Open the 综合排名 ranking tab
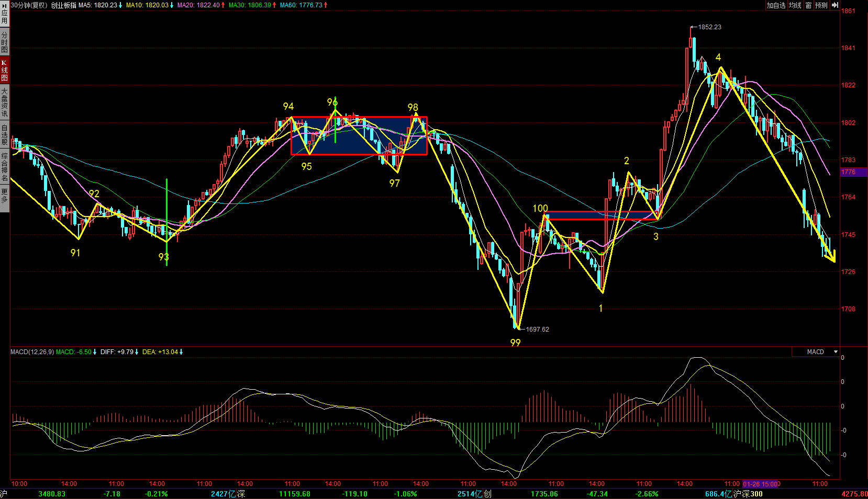 pyautogui.click(x=4, y=167)
